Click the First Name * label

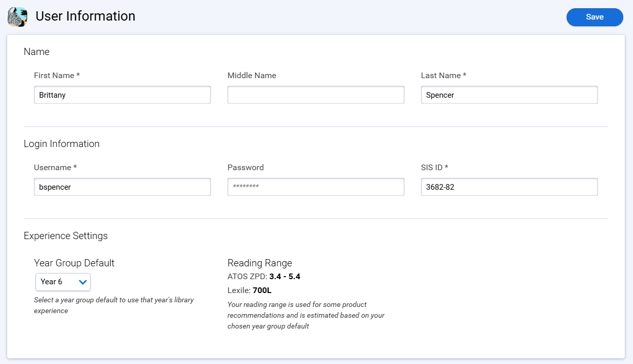point(57,75)
